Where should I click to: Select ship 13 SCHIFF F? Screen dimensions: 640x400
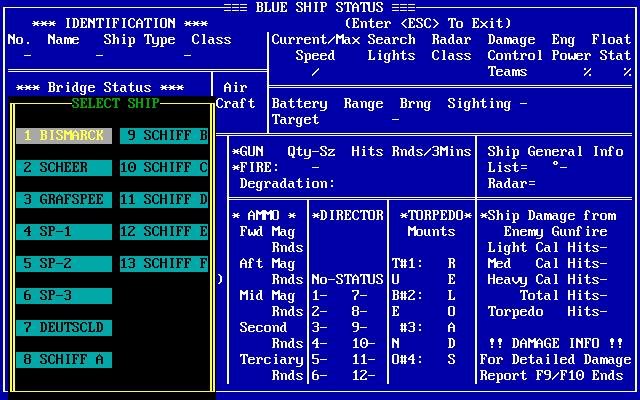point(164,264)
